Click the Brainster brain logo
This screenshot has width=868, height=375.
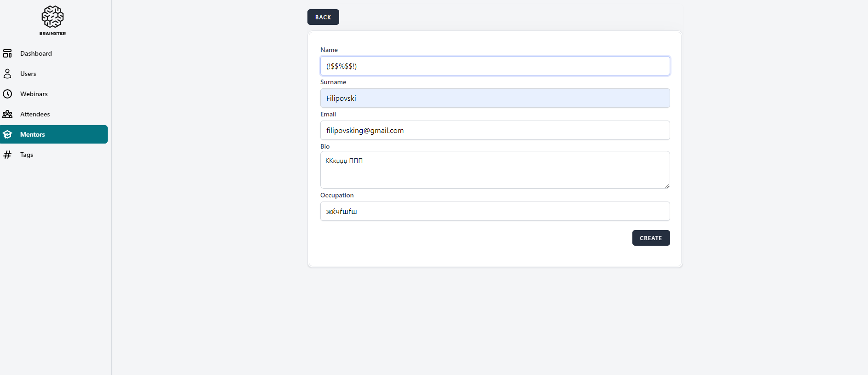pos(52,17)
